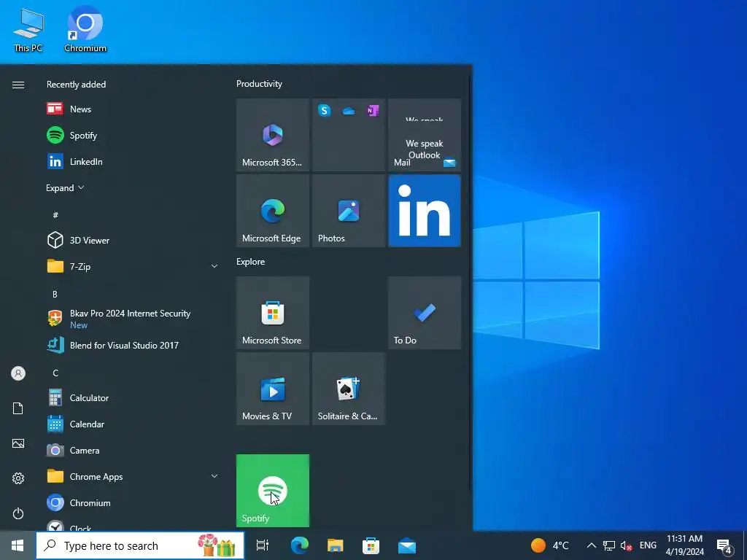The height and width of the screenshot is (560, 747).
Task: Open the Movies & TV tile
Action: [273, 389]
